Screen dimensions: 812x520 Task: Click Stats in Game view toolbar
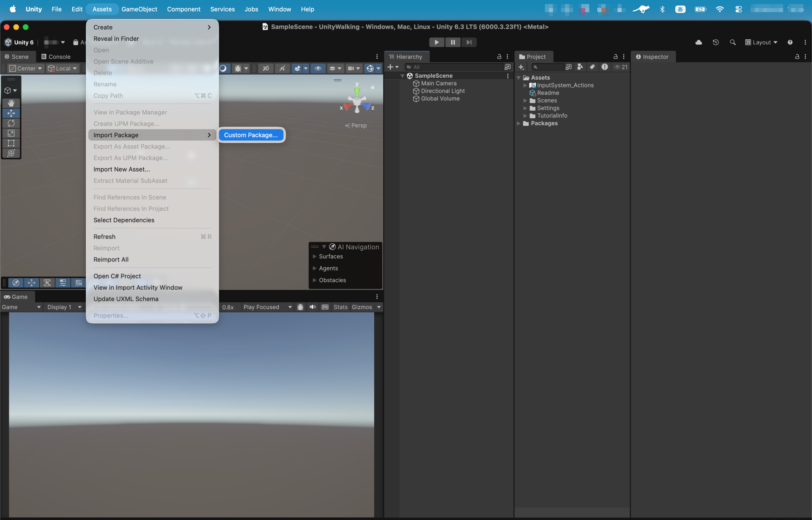pyautogui.click(x=340, y=307)
